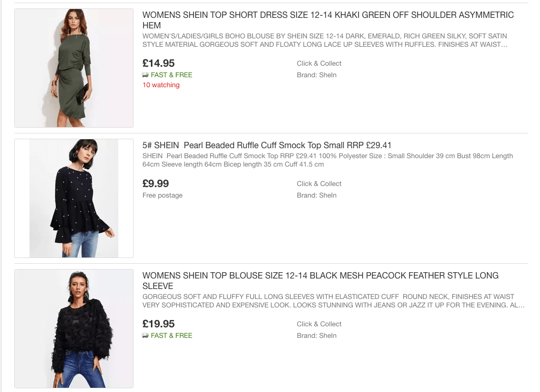Open the Khaki Green Off Shoulder dress listing title
Screen dimensions: 540x392
coord(328,20)
